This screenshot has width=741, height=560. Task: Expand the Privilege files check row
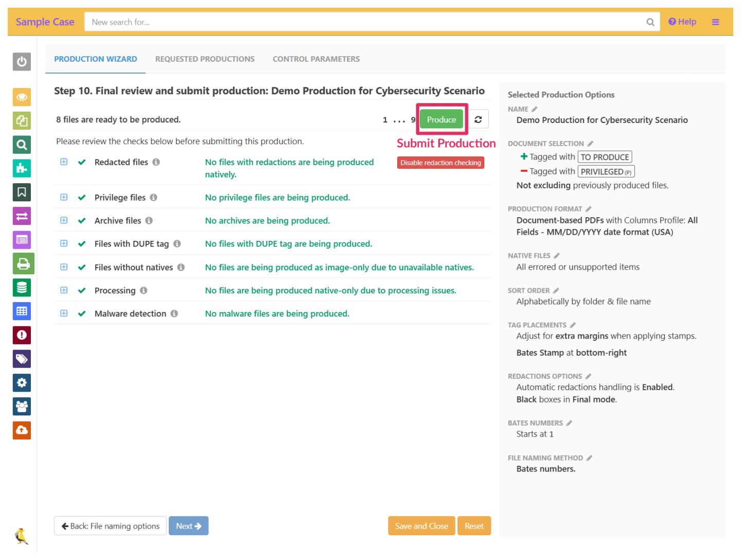tap(64, 197)
